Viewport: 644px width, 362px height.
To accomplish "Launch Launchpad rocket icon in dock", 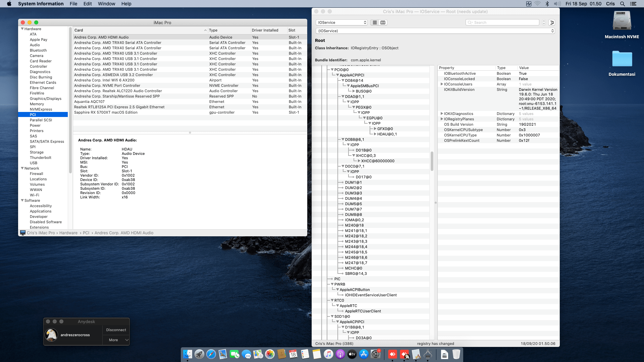I will coord(199,354).
